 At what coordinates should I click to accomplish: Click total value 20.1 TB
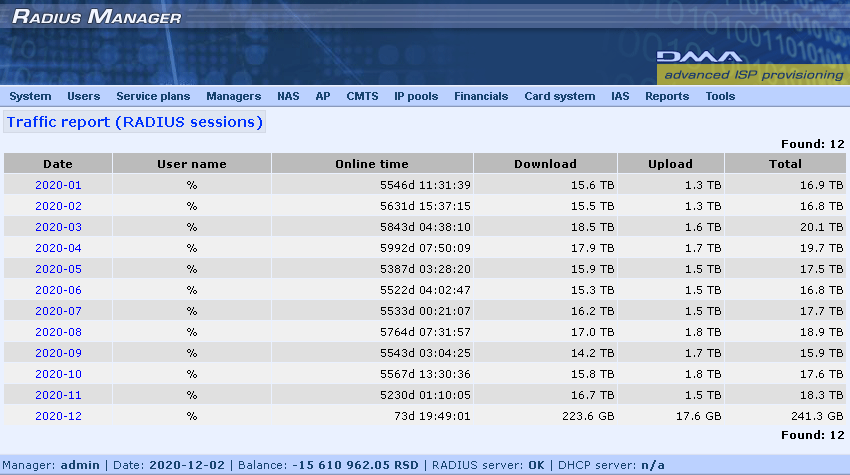[821, 227]
